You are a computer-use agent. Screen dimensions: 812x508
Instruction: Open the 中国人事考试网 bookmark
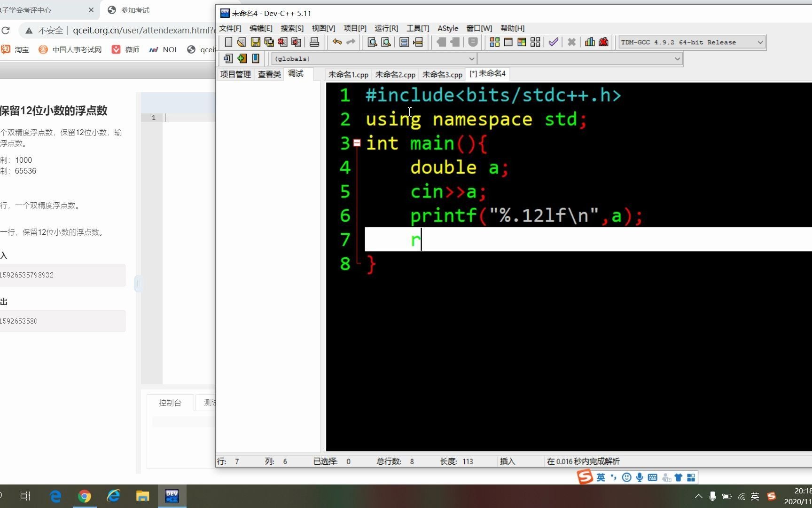(70, 49)
